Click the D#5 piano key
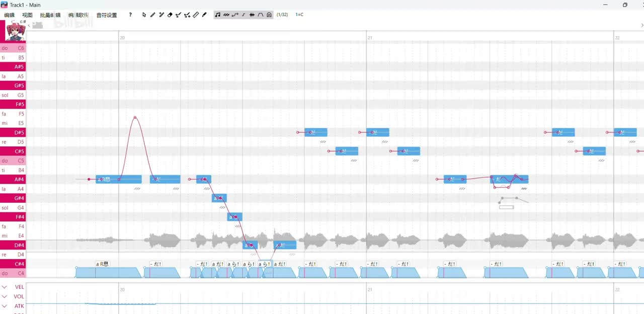Image resolution: width=644 pixels, height=314 pixels. click(13, 133)
